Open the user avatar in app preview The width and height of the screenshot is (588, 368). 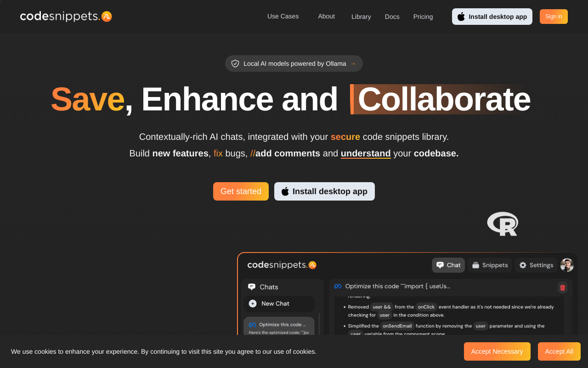[x=567, y=265]
